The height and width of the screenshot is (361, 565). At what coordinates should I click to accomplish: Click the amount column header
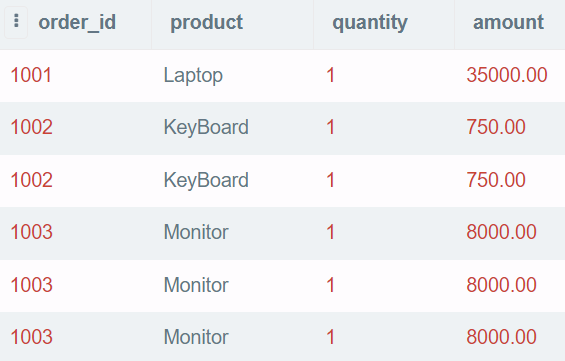tap(508, 22)
